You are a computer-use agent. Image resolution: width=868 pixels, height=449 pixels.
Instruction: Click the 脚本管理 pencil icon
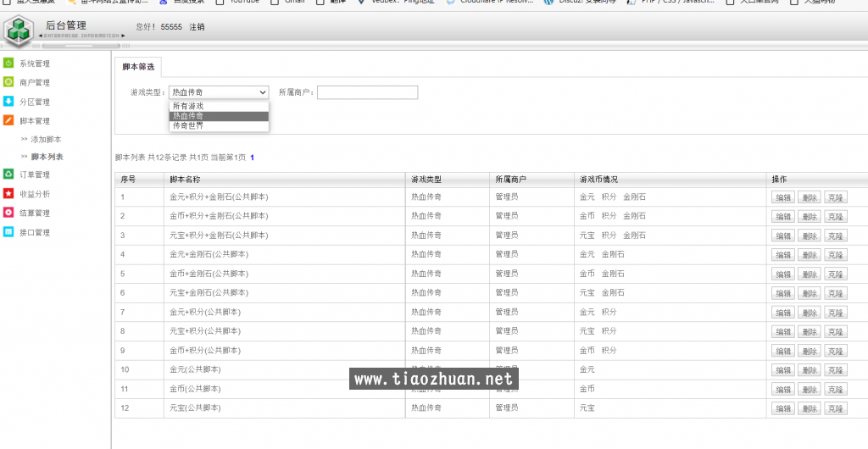click(x=8, y=121)
